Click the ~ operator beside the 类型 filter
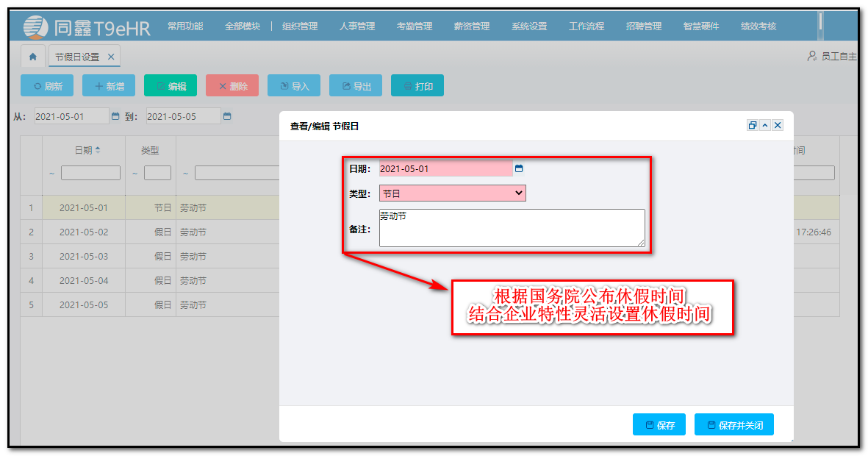Screen dimensions: 868x456 click(x=135, y=173)
